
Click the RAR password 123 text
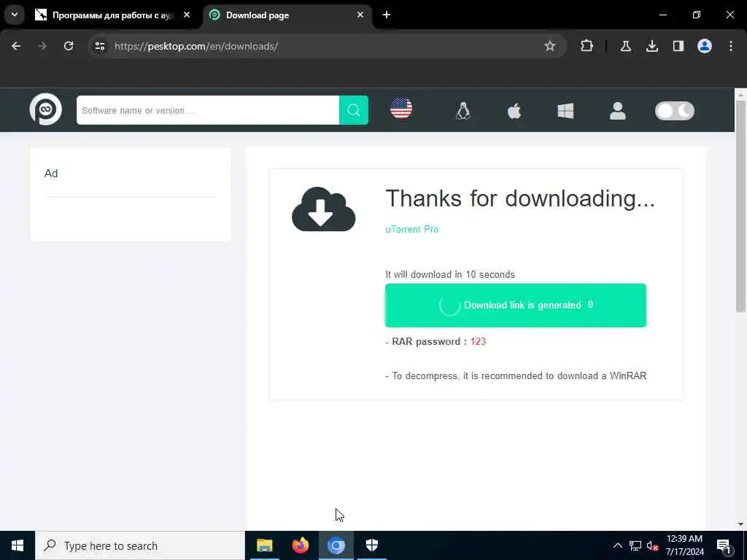(x=436, y=341)
